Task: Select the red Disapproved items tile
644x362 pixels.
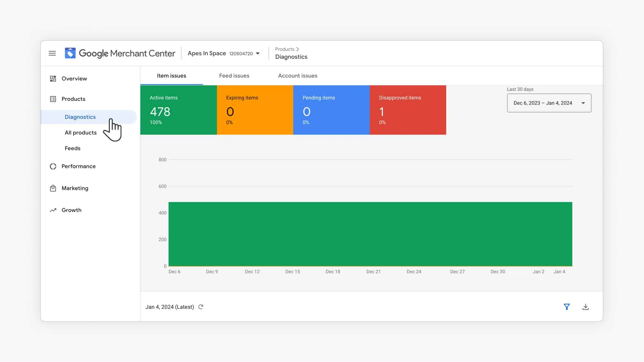Action: click(408, 110)
